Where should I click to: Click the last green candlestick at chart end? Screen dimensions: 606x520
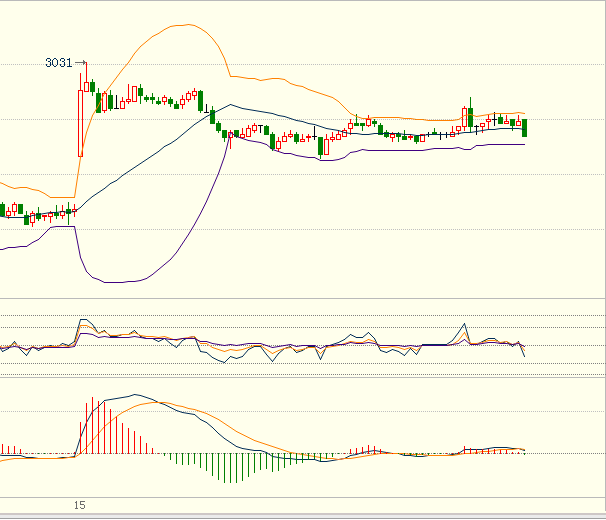tap(524, 128)
